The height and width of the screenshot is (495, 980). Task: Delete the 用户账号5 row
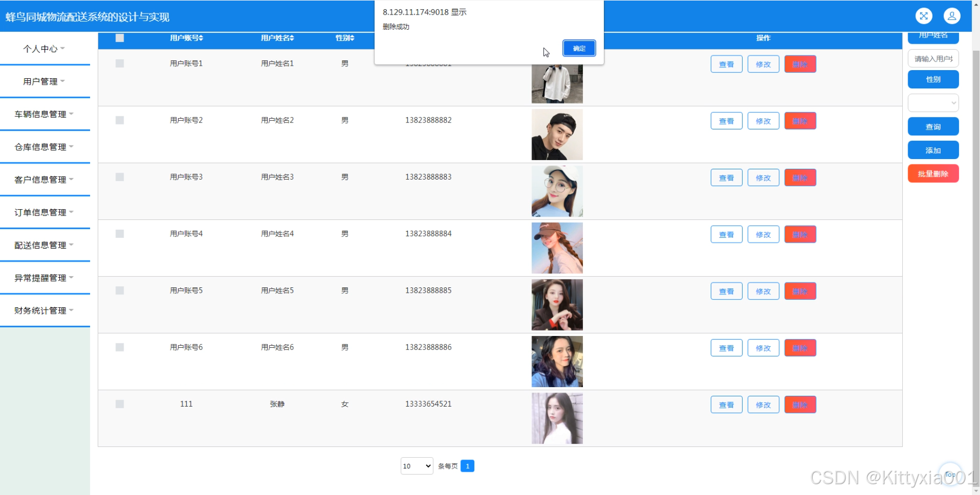pos(800,291)
